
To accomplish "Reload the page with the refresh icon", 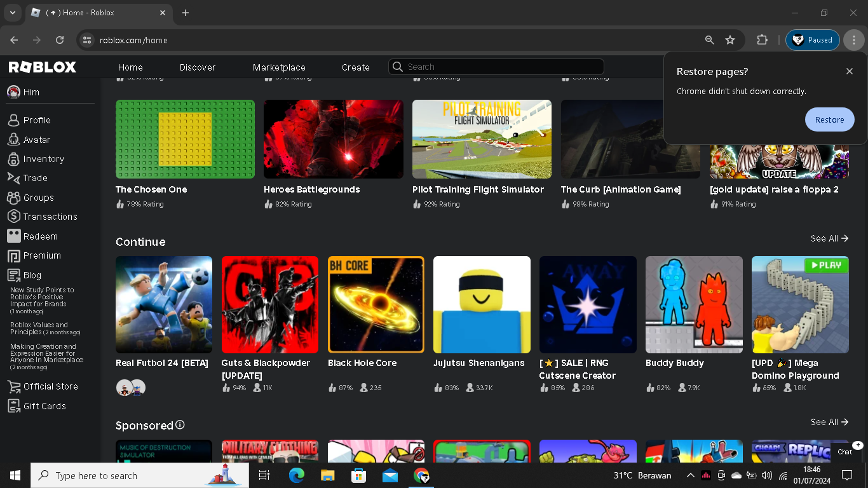I will coord(60,40).
